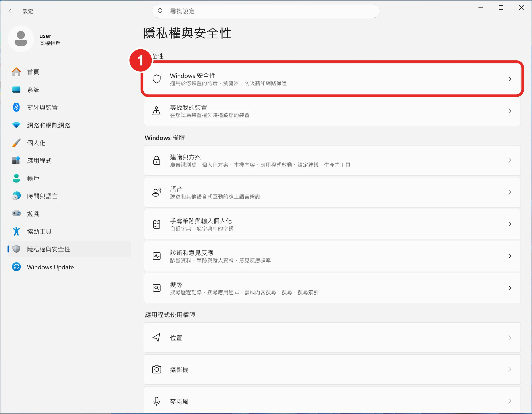
Task: Click the 尋找設定 search field
Action: tap(266, 11)
